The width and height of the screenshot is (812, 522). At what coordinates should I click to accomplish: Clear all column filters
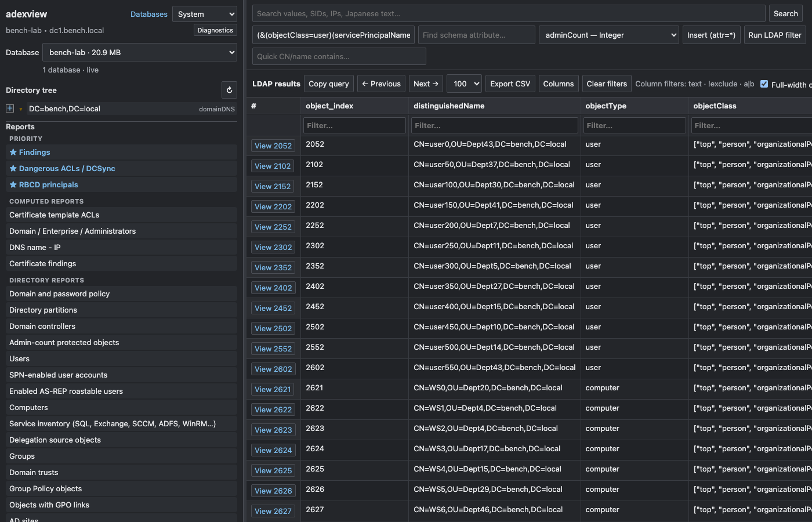pyautogui.click(x=607, y=84)
